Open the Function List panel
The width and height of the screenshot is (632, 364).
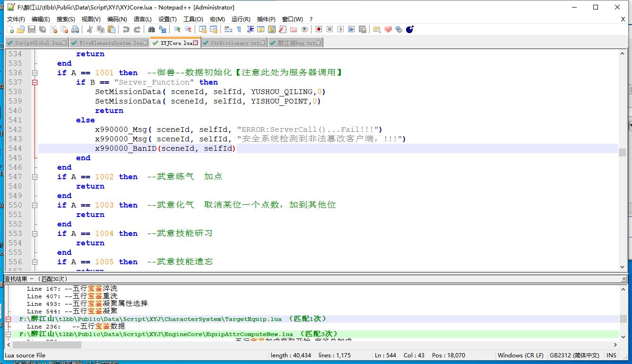click(283, 29)
